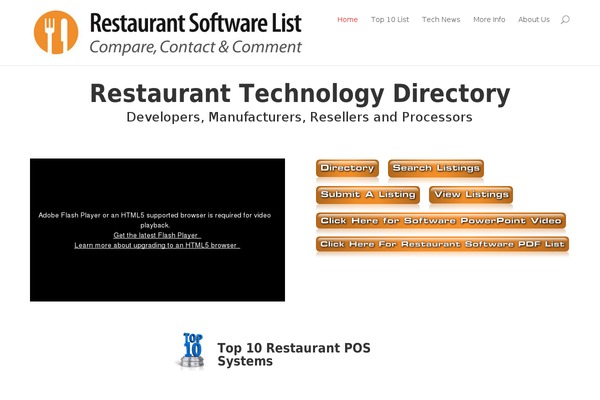Viewport: 600px width, 400px height.
Task: Click the Submit A Listing button
Action: (x=368, y=194)
